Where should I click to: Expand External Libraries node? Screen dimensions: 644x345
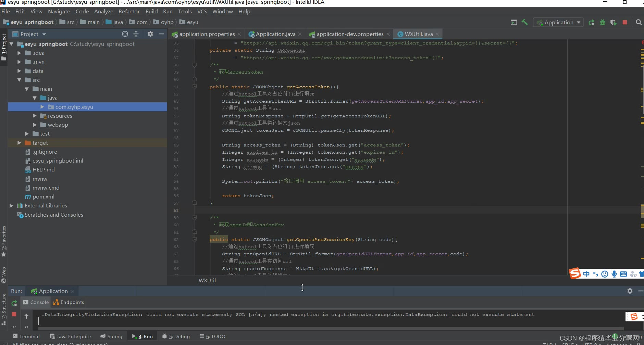click(11, 206)
